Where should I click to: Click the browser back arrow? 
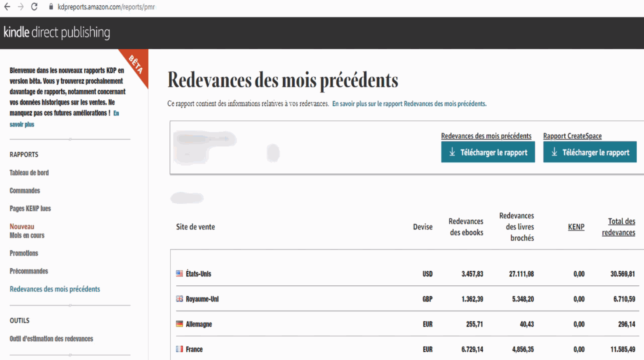click(x=7, y=7)
